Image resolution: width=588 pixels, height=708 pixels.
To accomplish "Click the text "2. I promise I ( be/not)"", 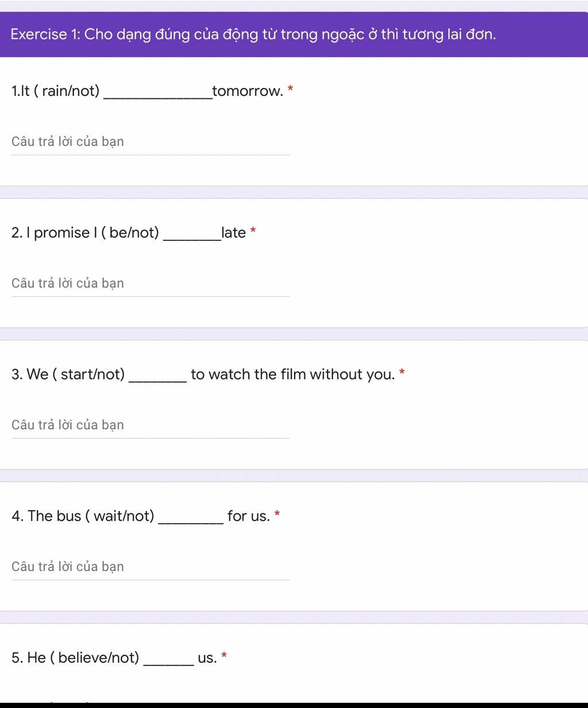I will (85, 233).
